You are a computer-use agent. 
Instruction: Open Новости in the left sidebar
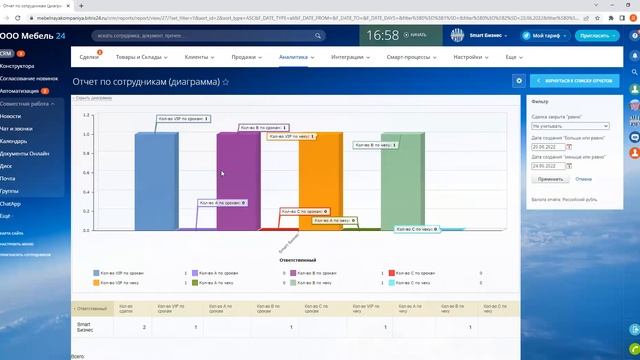(x=11, y=116)
